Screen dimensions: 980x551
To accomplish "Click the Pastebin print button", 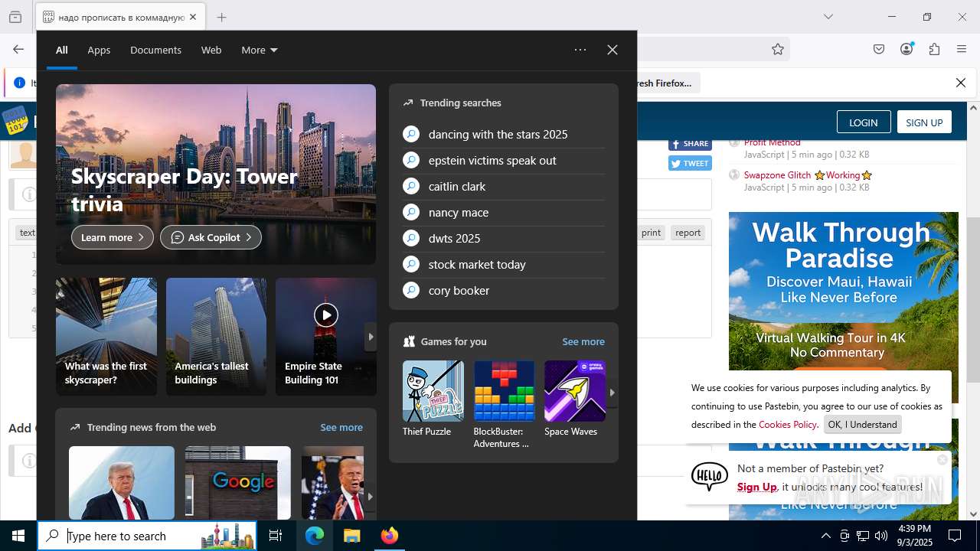I will (652, 233).
